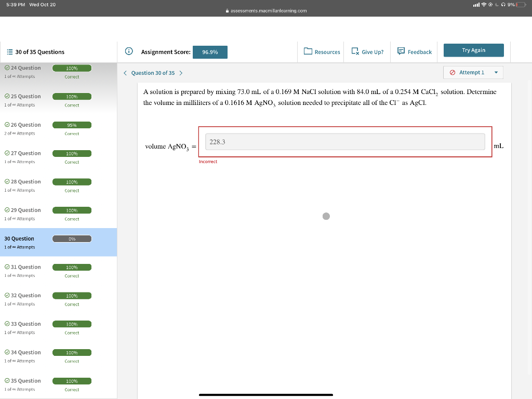Click the checkmark icon for Question 25

click(7, 96)
